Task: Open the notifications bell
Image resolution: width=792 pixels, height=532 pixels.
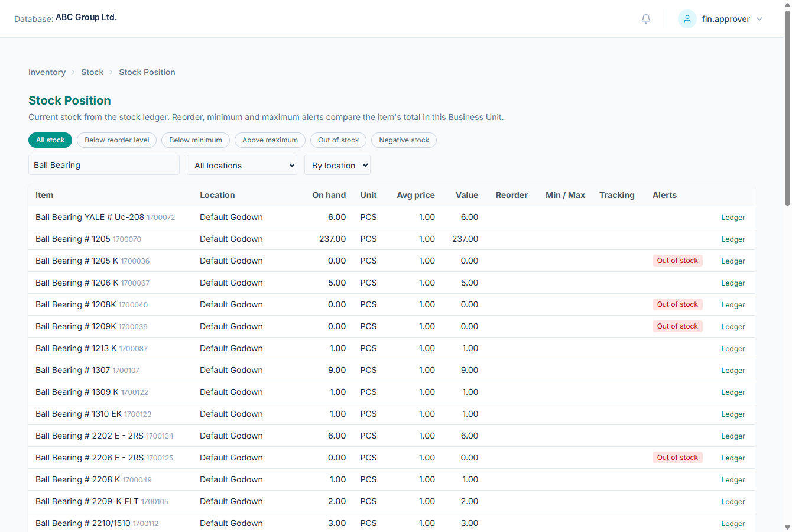Action: coord(646,19)
